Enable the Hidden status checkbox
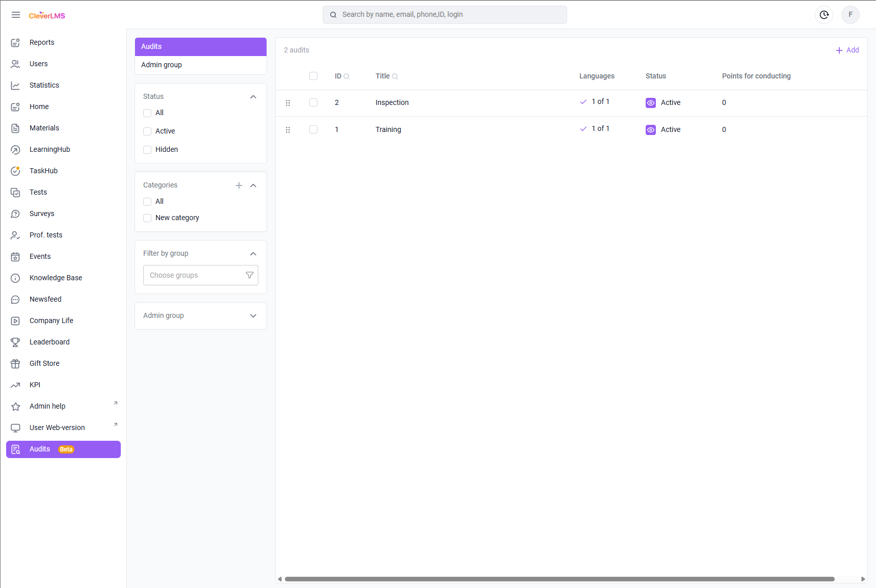876x588 pixels. pos(147,150)
